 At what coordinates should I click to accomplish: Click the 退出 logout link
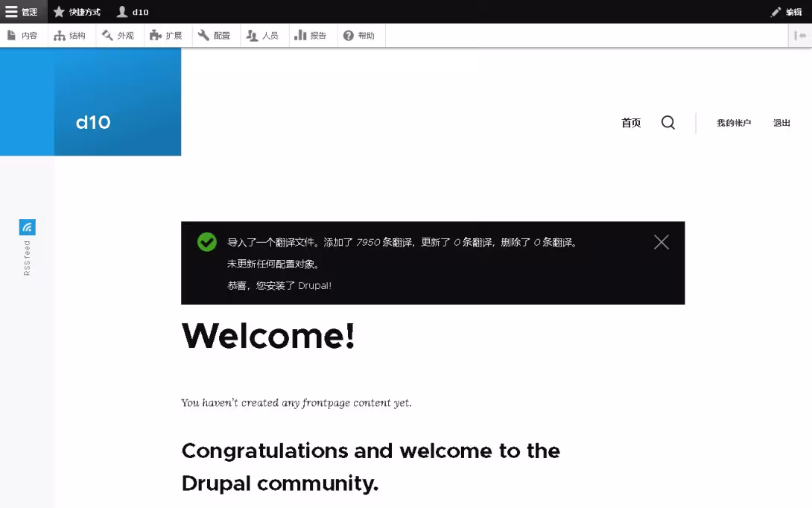point(781,122)
